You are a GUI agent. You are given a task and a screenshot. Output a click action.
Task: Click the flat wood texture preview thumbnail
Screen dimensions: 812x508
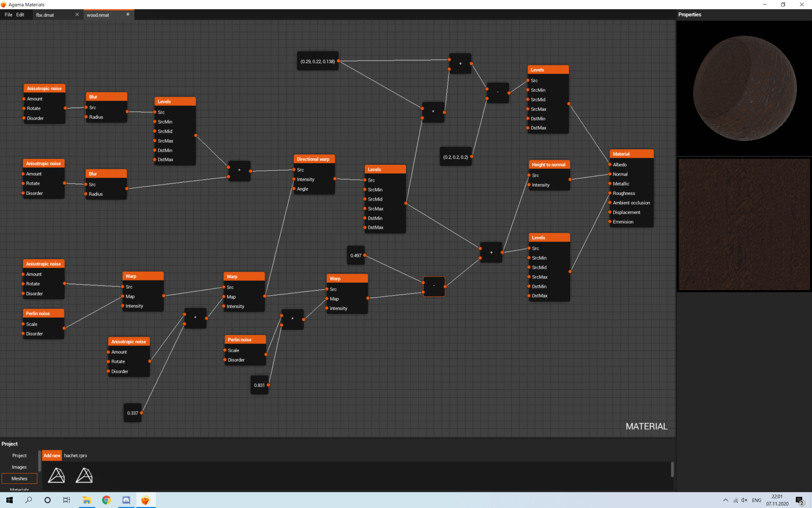click(x=744, y=225)
